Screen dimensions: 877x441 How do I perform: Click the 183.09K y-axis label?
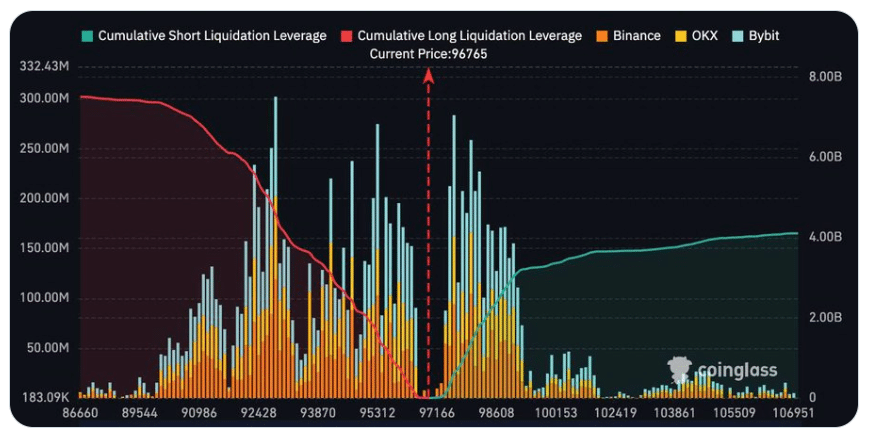(46, 398)
